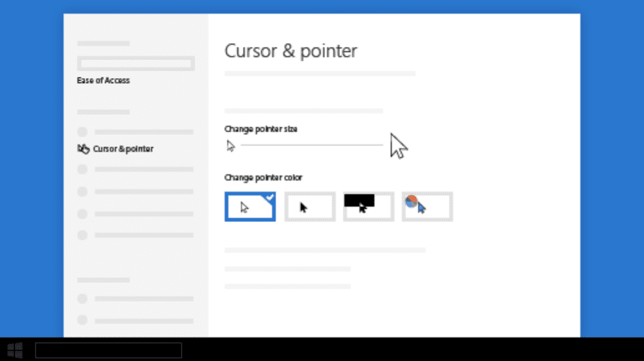This screenshot has width=644, height=361.
Task: Click the Cursor & pointer page title
Action: point(291,51)
